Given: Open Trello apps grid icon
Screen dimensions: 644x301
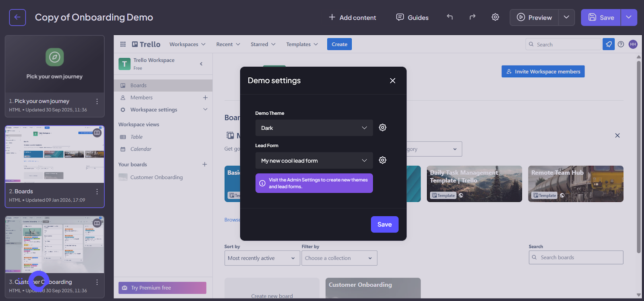Looking at the screenshot, I should coord(123,44).
